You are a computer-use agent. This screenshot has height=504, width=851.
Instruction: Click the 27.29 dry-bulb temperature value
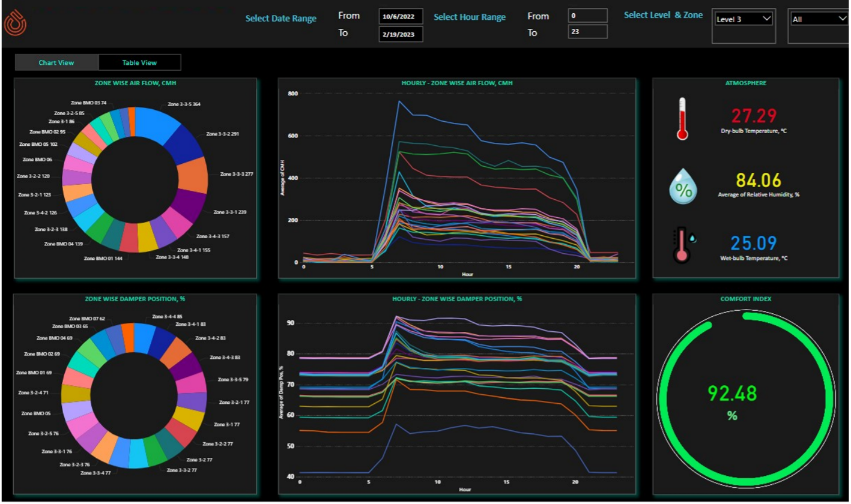753,116
